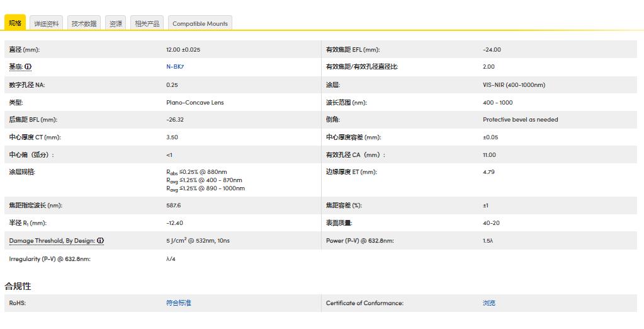Viewport: 644px width, 329px height.
Task: Select the 表面质量 label
Action: click(339, 223)
